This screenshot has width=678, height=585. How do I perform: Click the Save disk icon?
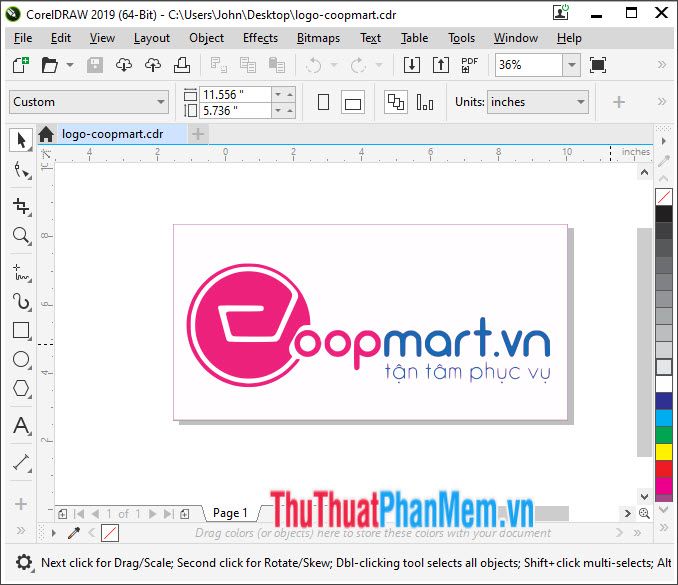click(x=95, y=65)
